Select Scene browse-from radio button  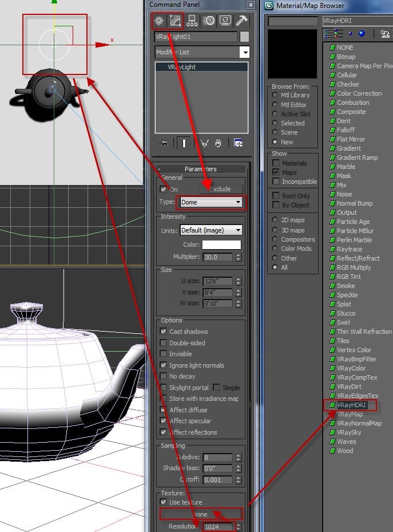coord(275,132)
